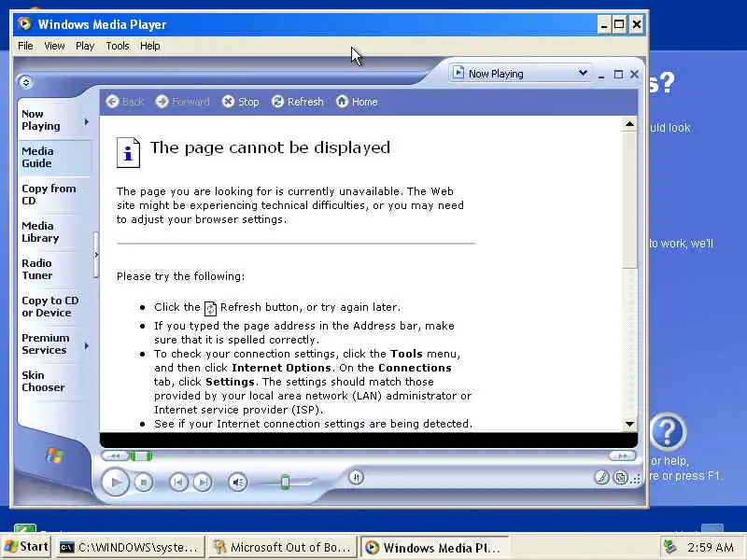Go to the Home page

click(x=357, y=102)
